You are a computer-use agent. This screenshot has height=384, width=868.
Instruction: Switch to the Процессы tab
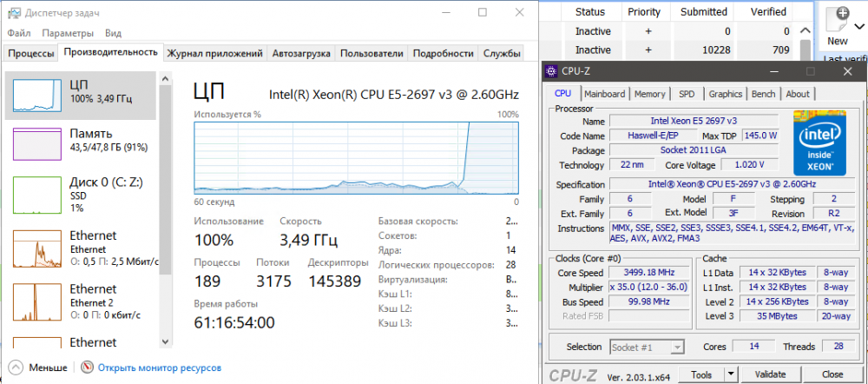coord(31,53)
